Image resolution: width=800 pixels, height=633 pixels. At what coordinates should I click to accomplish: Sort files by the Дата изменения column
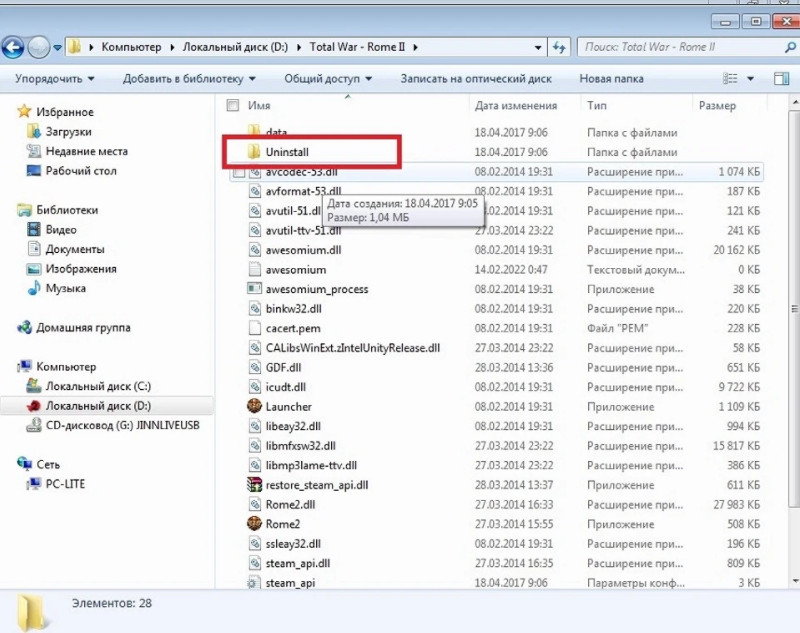click(x=516, y=105)
